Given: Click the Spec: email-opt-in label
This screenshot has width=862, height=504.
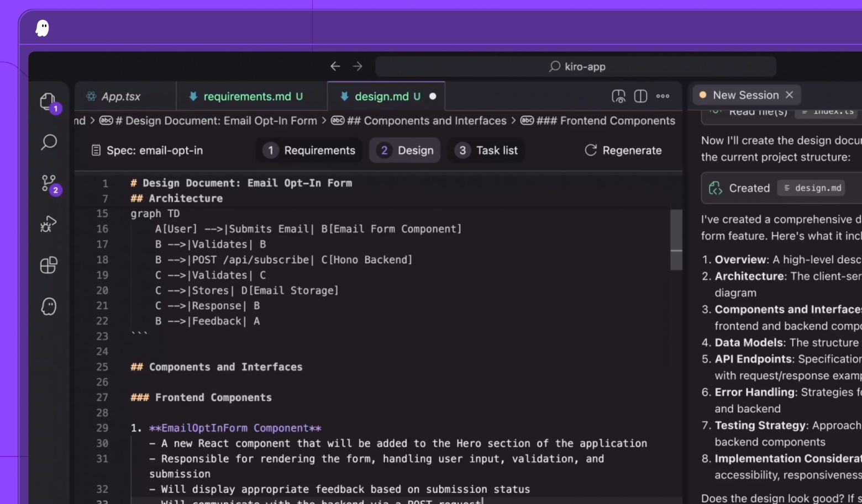Looking at the screenshot, I should [x=155, y=150].
